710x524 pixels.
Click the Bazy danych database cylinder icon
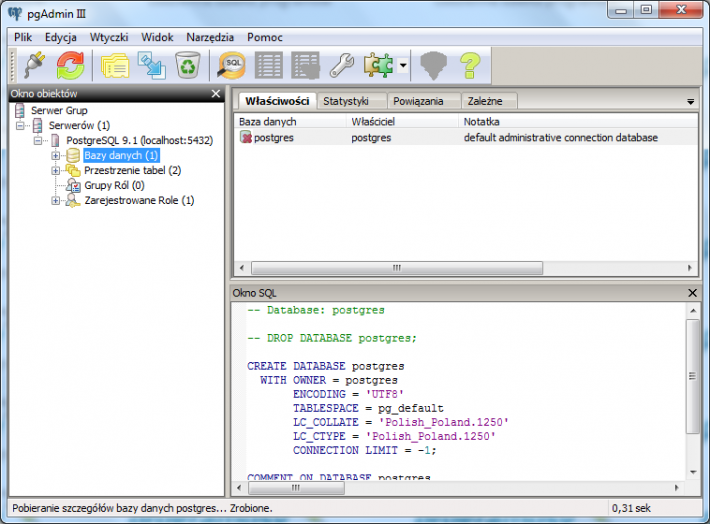coord(73,155)
